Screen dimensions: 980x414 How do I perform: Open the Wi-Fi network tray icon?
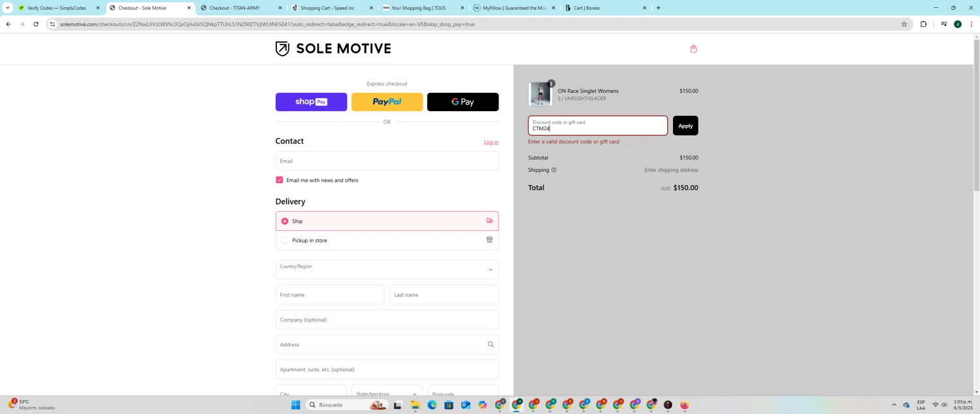(936, 405)
